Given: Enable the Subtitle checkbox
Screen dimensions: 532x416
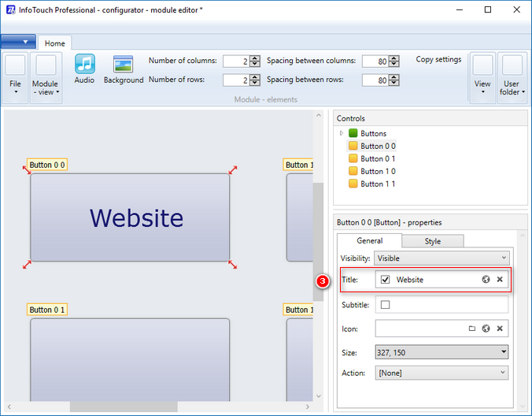Looking at the screenshot, I should click(386, 305).
